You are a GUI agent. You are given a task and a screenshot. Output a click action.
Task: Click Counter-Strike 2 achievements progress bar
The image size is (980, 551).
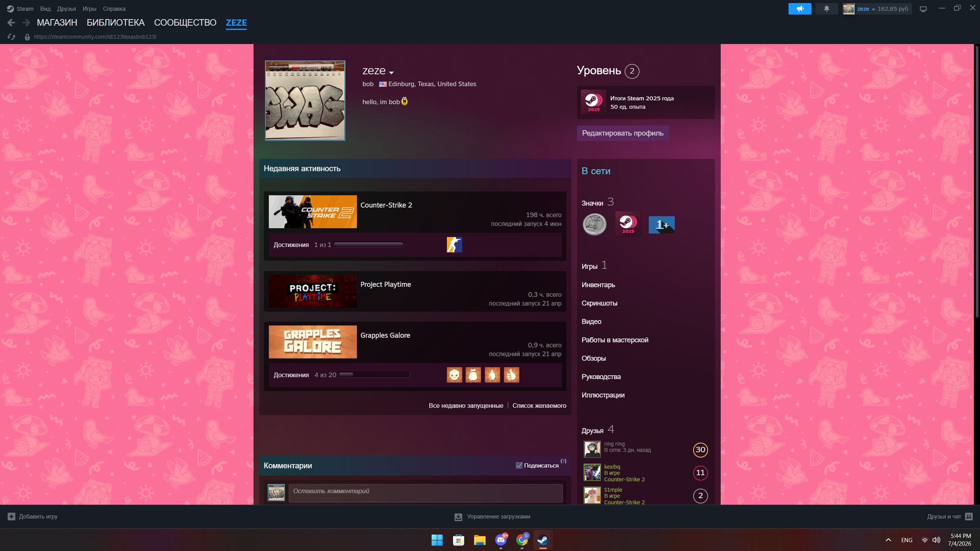point(369,245)
